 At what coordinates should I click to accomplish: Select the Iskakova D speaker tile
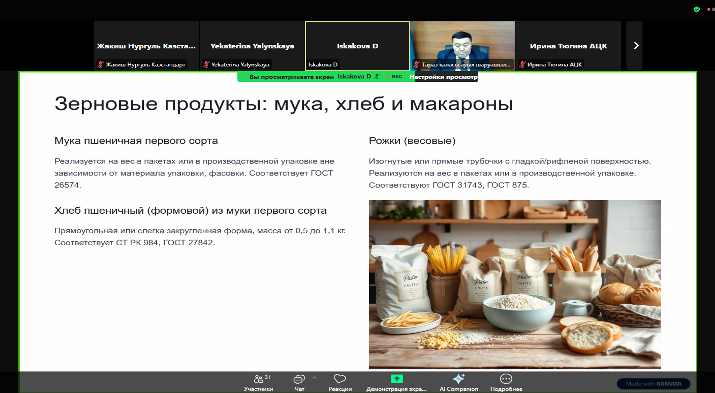point(357,46)
